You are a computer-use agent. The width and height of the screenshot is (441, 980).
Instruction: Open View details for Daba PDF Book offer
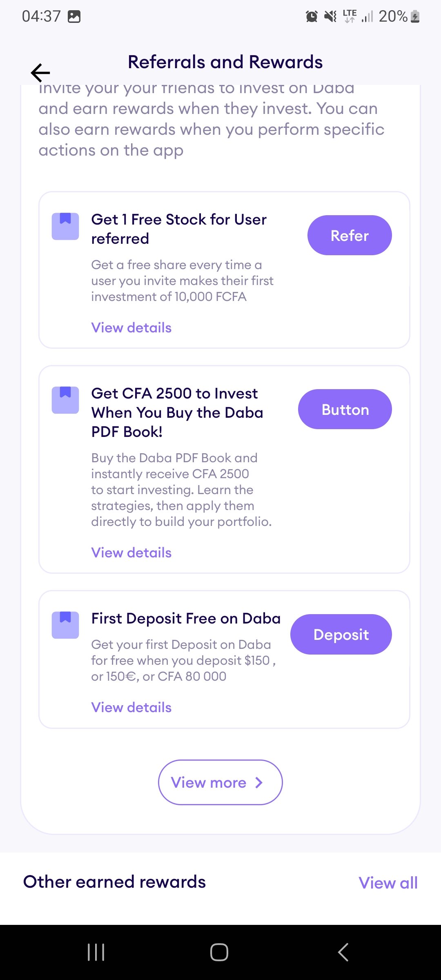tap(131, 552)
